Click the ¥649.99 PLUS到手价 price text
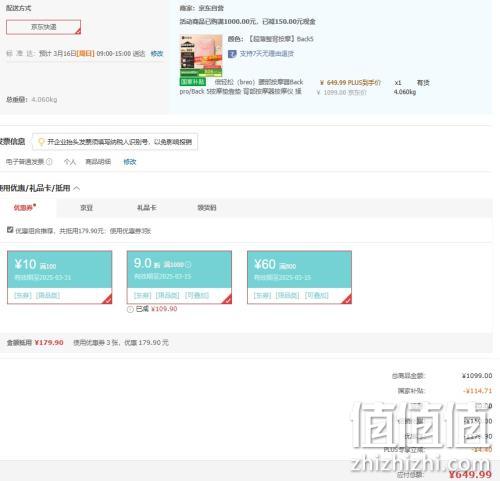Screen dimensions: 500x481 (350, 83)
